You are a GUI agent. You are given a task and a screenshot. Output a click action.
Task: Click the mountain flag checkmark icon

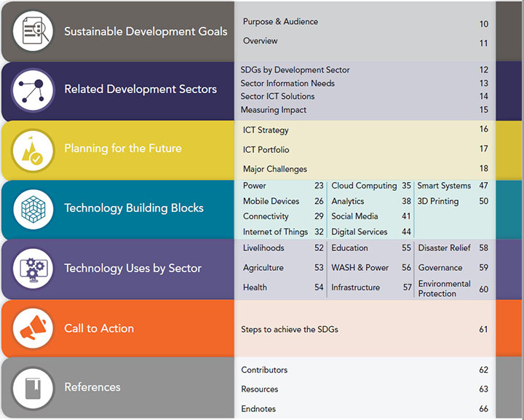click(33, 151)
